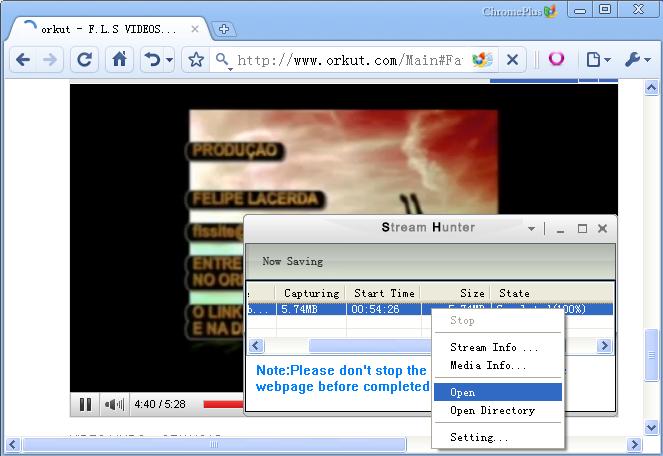Go back with the browser back arrow
The width and height of the screenshot is (663, 456).
coord(22,60)
